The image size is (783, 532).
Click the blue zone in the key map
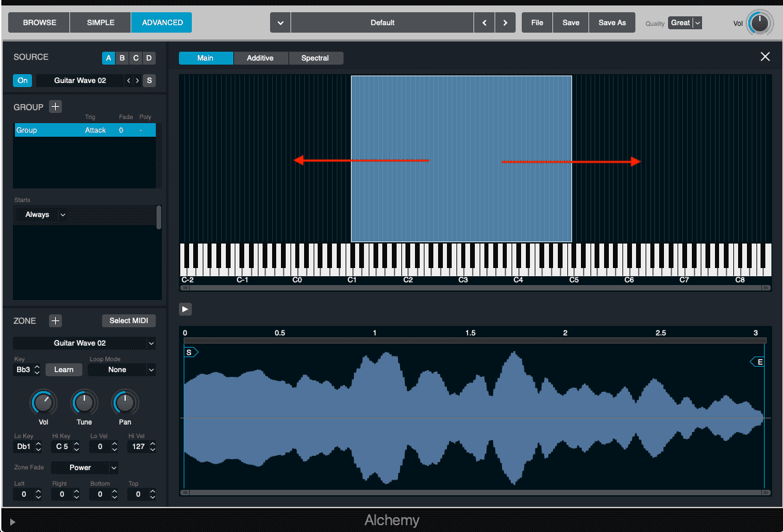(461, 159)
